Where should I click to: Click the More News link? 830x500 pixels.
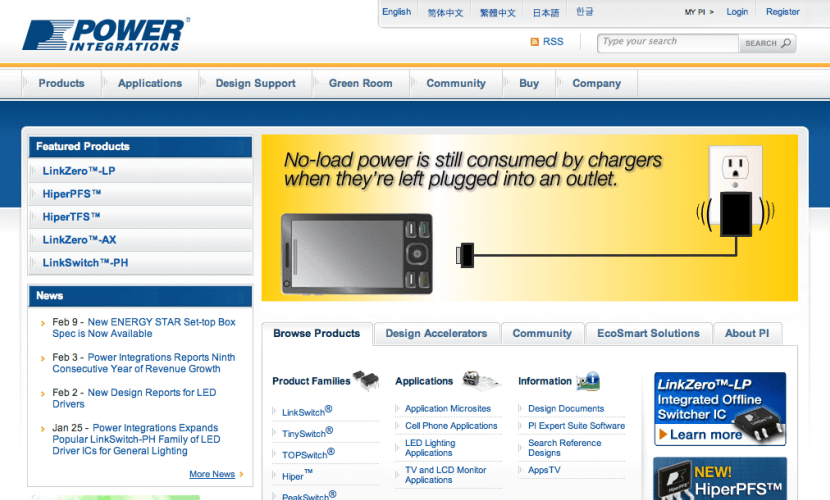(x=212, y=474)
